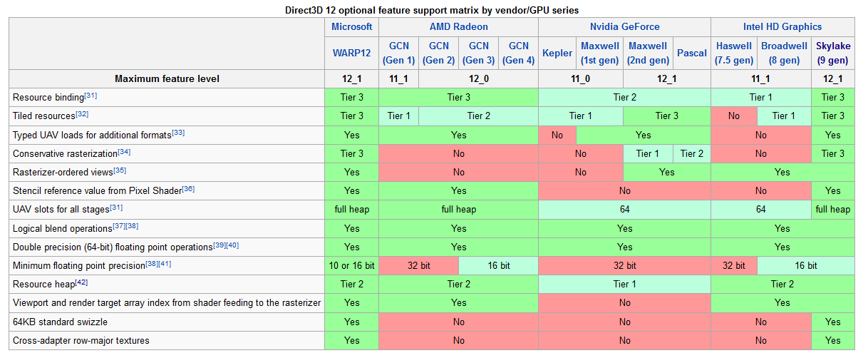Viewport: 868px width, 358px height.
Task: Click '12_1' feature level under Skylake
Action: pos(833,78)
